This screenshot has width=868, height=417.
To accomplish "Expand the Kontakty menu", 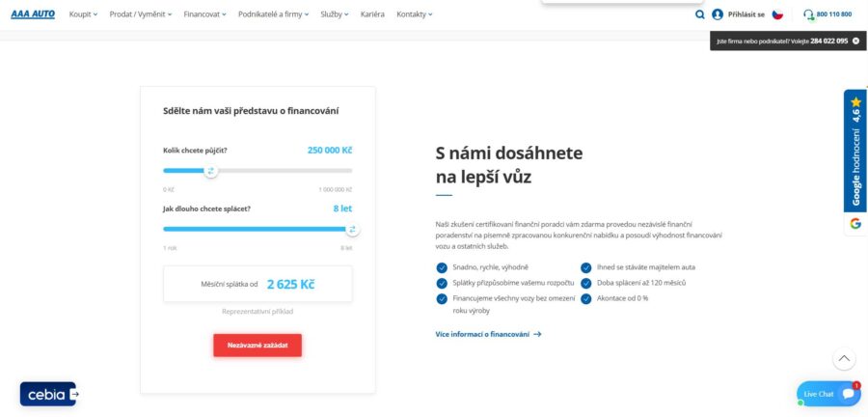I will 415,14.
